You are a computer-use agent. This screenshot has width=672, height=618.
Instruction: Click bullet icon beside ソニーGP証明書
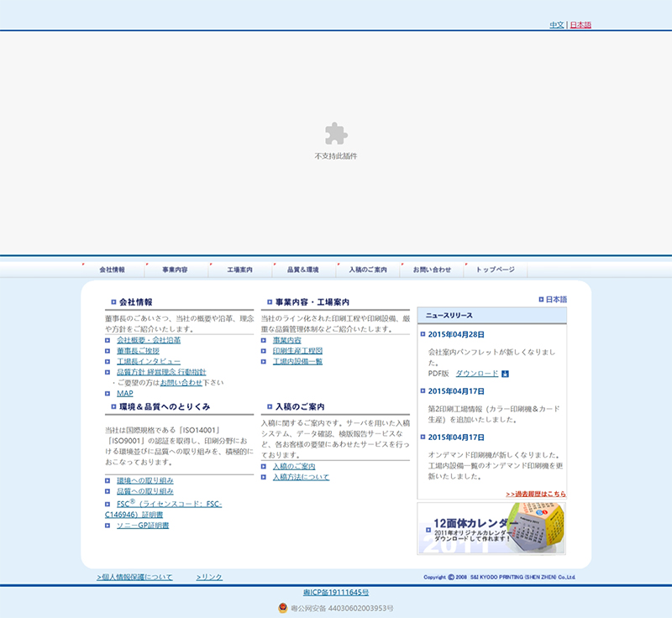pos(108,526)
